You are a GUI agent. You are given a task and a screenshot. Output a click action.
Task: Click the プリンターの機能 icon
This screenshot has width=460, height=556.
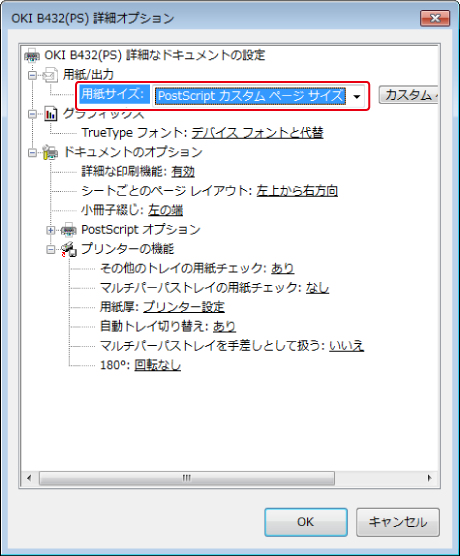[68, 249]
